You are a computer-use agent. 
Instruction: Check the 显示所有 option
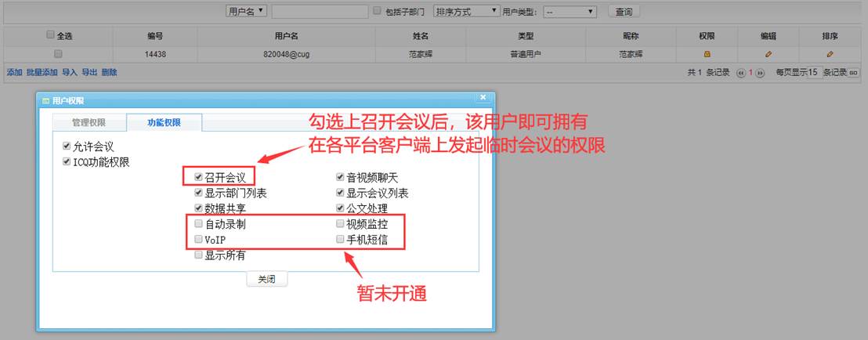point(199,255)
